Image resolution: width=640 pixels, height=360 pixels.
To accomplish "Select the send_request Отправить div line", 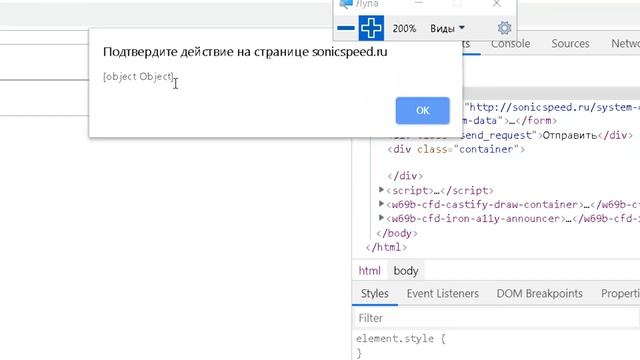I will (546, 135).
